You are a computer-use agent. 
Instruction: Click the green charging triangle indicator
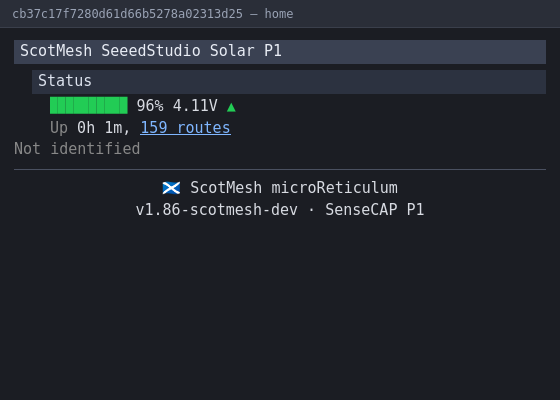click(231, 107)
